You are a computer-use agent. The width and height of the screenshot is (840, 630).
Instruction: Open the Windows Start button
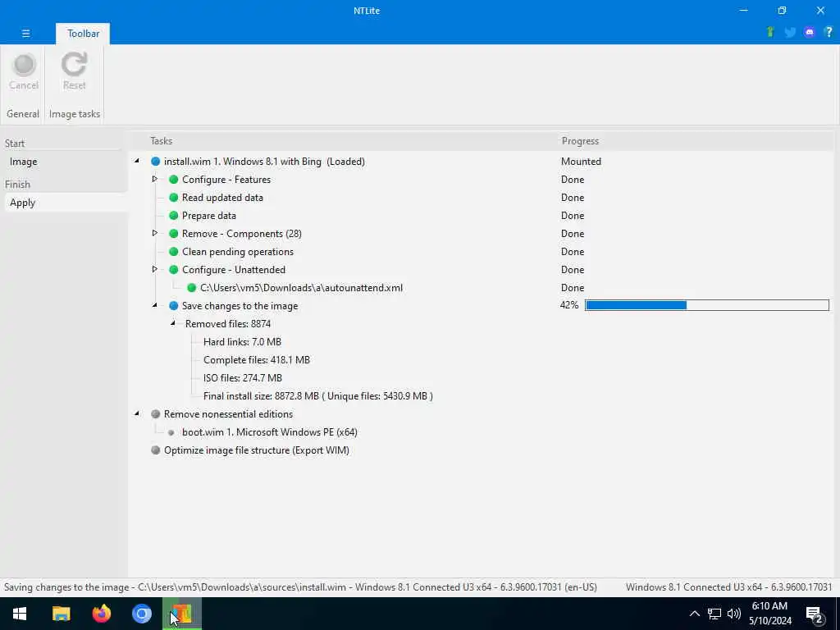coord(20,614)
